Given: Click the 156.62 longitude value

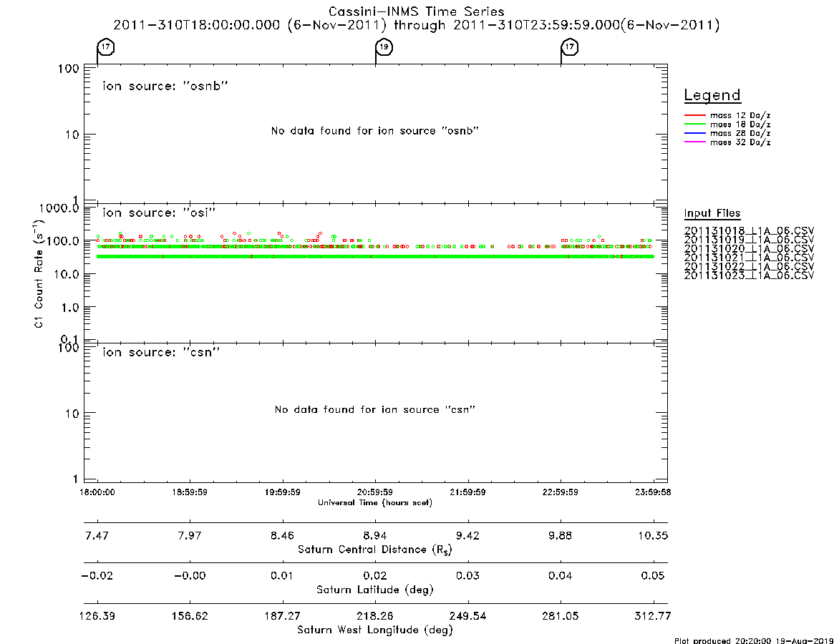Looking at the screenshot, I should point(190,616).
